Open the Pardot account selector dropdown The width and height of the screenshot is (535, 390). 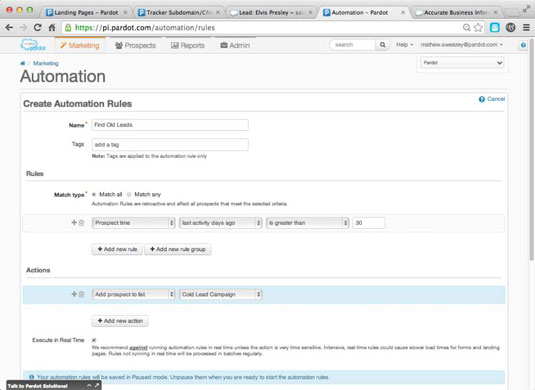(462, 63)
